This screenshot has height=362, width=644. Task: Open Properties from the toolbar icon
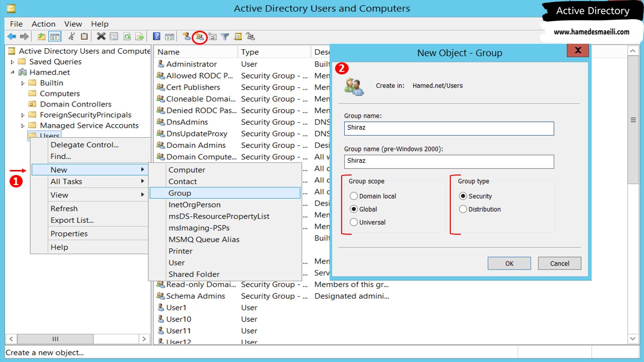114,37
